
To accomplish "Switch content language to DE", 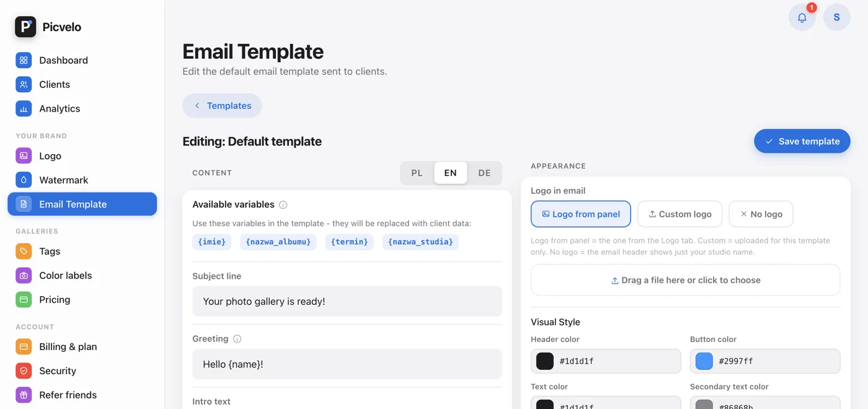I will tap(484, 173).
